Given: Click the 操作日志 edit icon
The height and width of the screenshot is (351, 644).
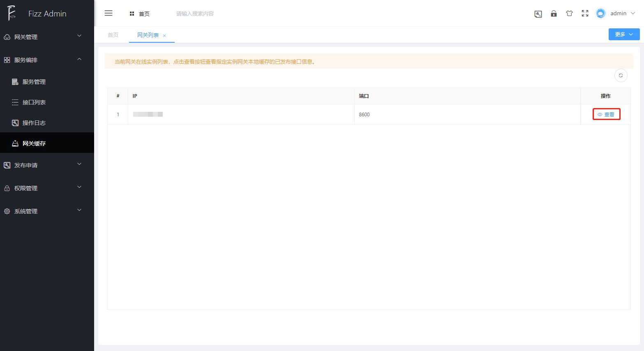Looking at the screenshot, I should pos(15,123).
